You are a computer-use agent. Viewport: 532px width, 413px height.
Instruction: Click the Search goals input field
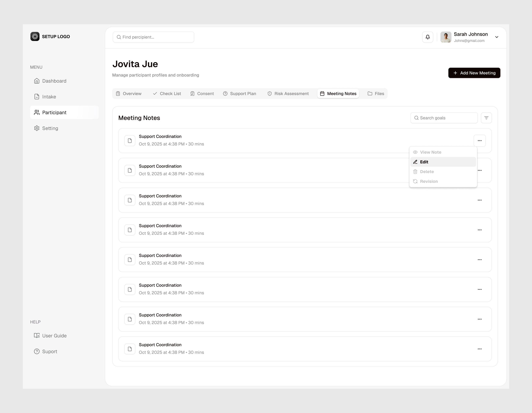tap(444, 118)
